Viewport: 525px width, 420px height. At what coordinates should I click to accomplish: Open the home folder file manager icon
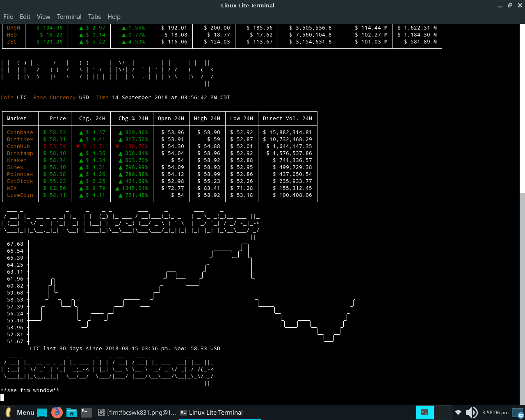[x=72, y=413]
